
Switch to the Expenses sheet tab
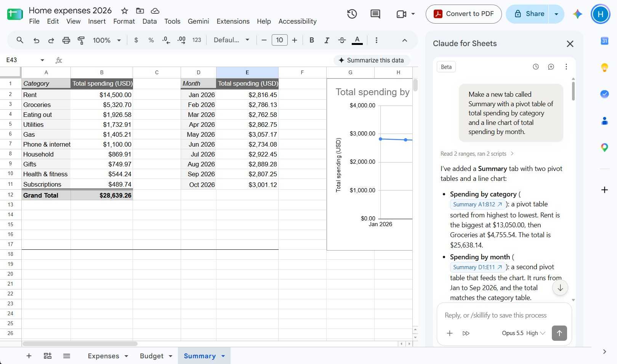[x=103, y=356]
